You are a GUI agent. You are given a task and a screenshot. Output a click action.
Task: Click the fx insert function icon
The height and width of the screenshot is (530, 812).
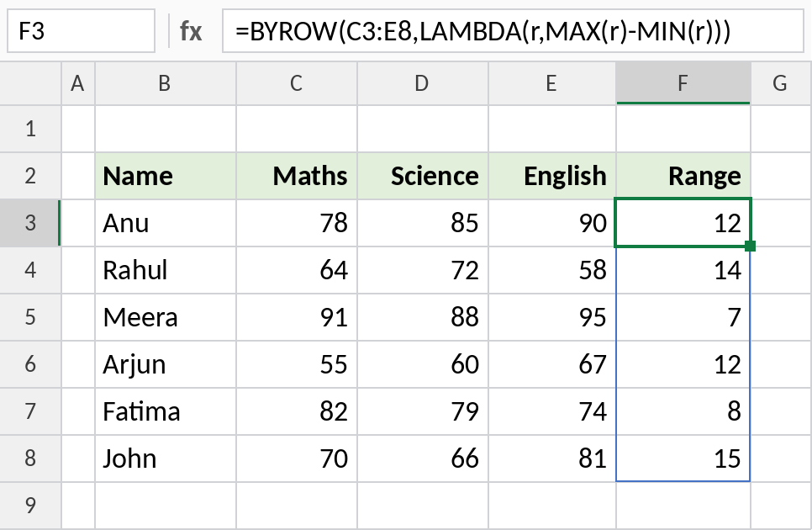tap(190, 31)
